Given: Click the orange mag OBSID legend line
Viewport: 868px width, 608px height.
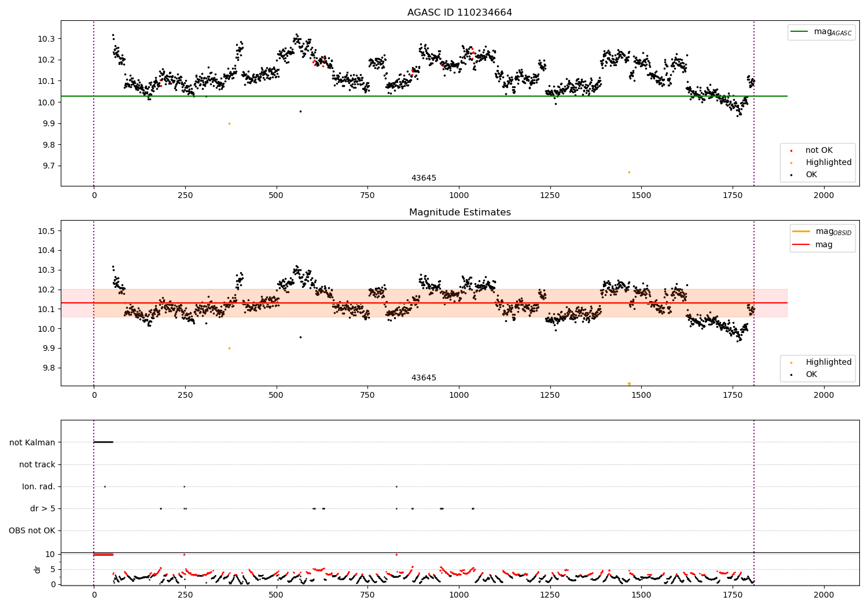Looking at the screenshot, I should point(801,232).
